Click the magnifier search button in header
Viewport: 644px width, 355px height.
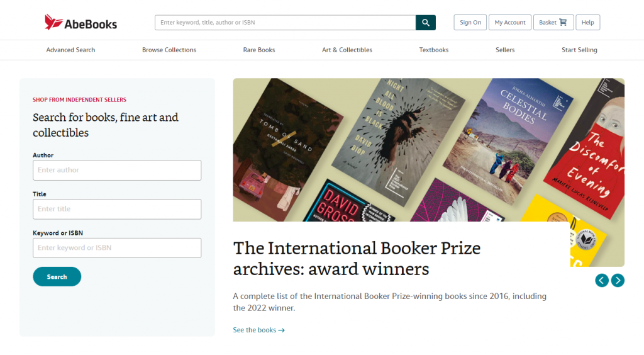pyautogui.click(x=426, y=23)
